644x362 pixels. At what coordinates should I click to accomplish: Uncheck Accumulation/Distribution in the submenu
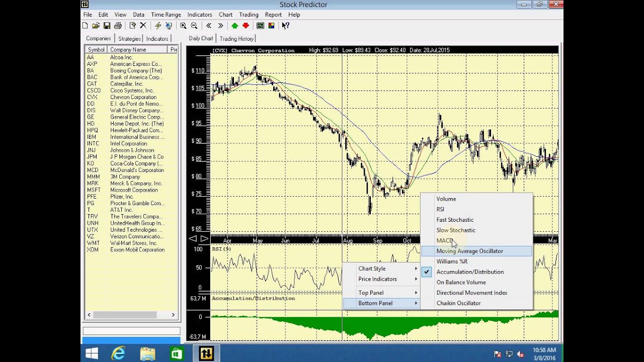tap(476, 272)
